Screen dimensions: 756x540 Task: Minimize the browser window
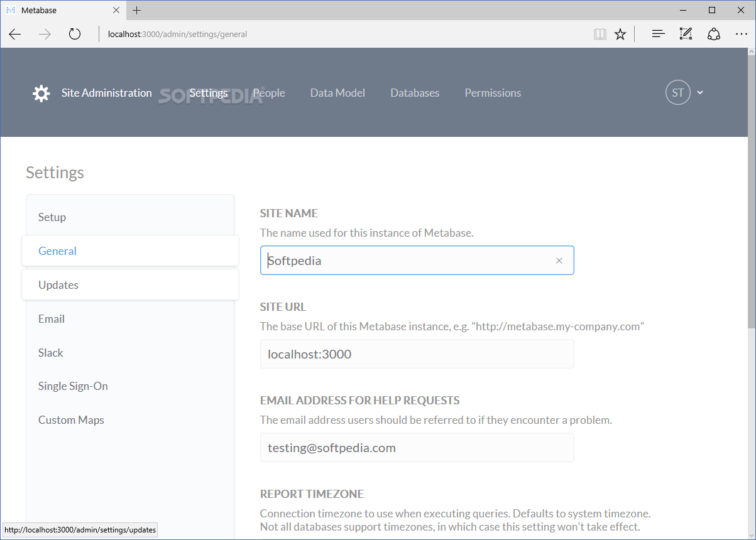683,10
